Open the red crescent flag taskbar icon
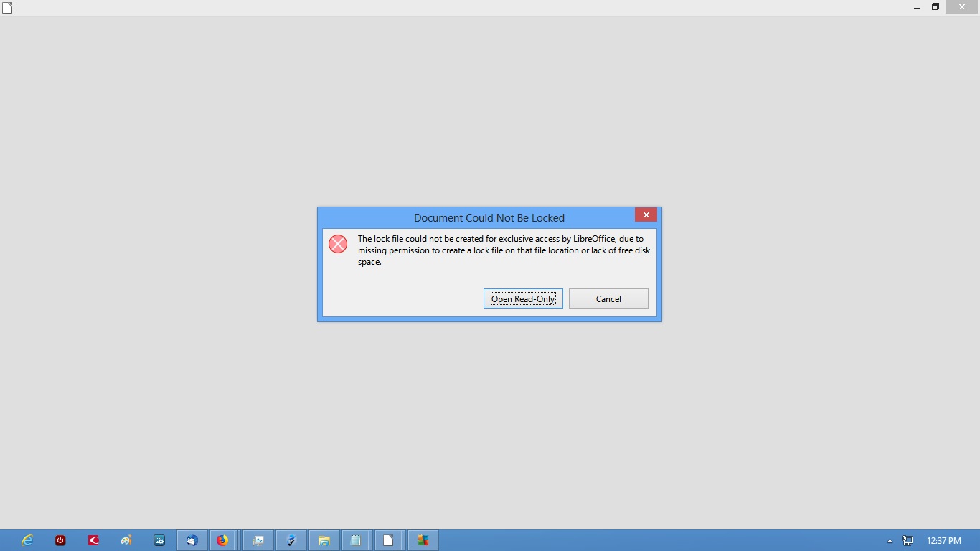Image resolution: width=980 pixels, height=551 pixels. (93, 540)
